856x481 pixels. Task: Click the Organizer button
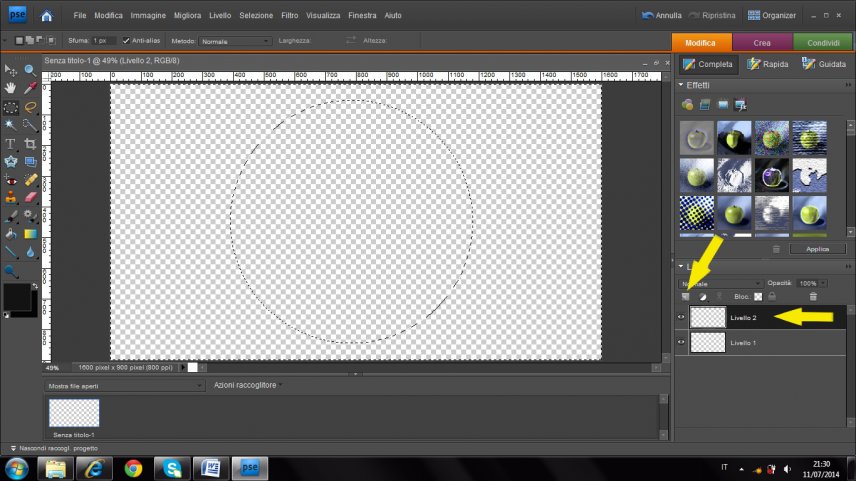[772, 16]
